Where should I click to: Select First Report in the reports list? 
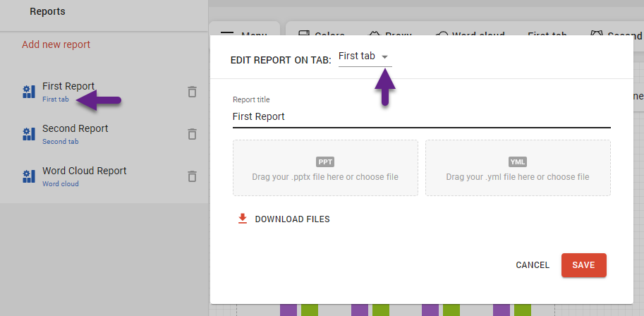(68, 87)
